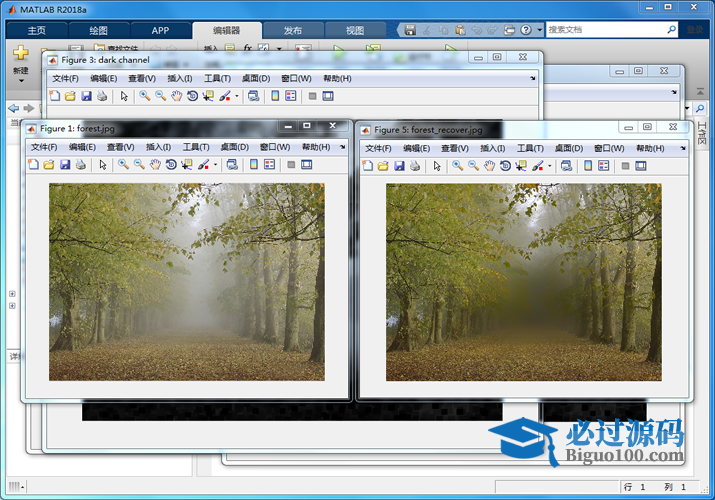Click Save icon in Figure 1 toolbar
Viewport: 715px width, 500px height.
click(x=65, y=165)
